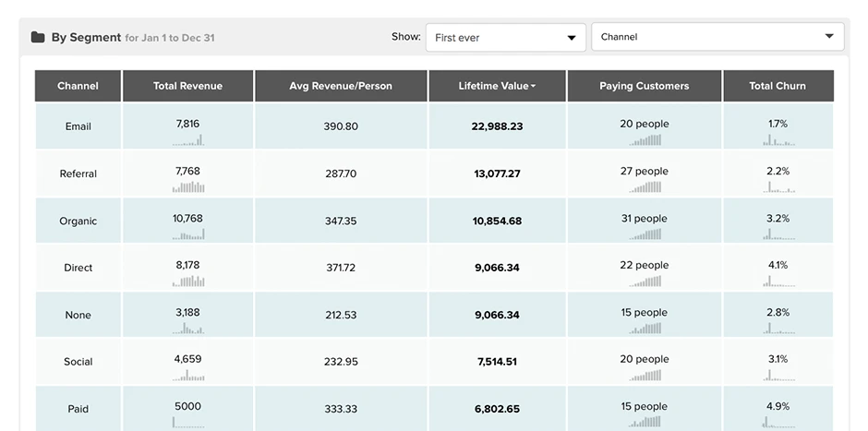This screenshot has width=868, height=431.
Task: Click average revenue 390.80
Action: [x=341, y=126]
